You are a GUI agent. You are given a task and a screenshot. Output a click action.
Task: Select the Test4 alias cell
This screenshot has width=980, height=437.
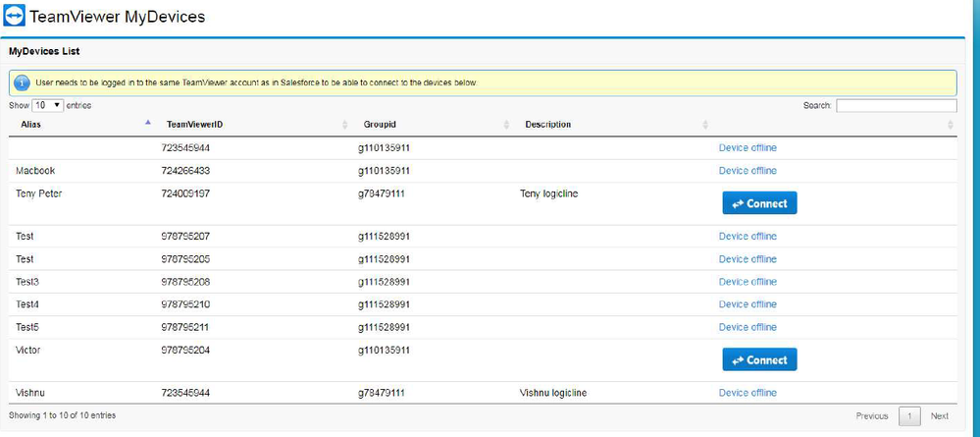tap(27, 304)
